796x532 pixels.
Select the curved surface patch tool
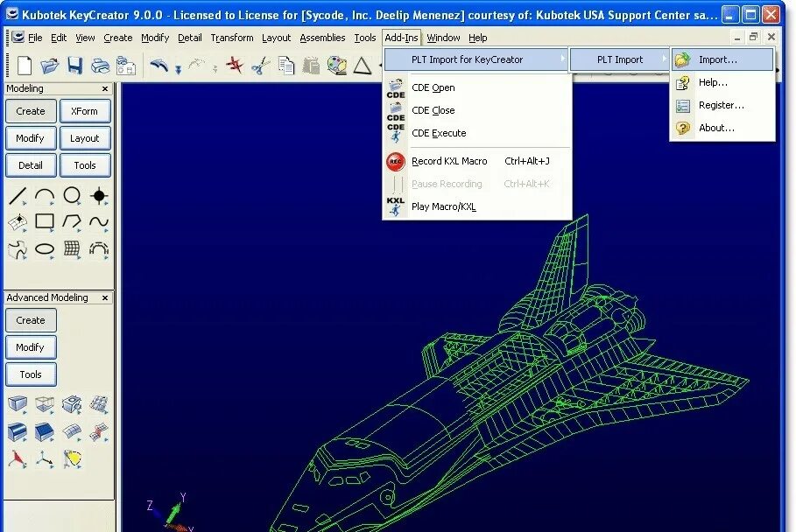[x=72, y=431]
